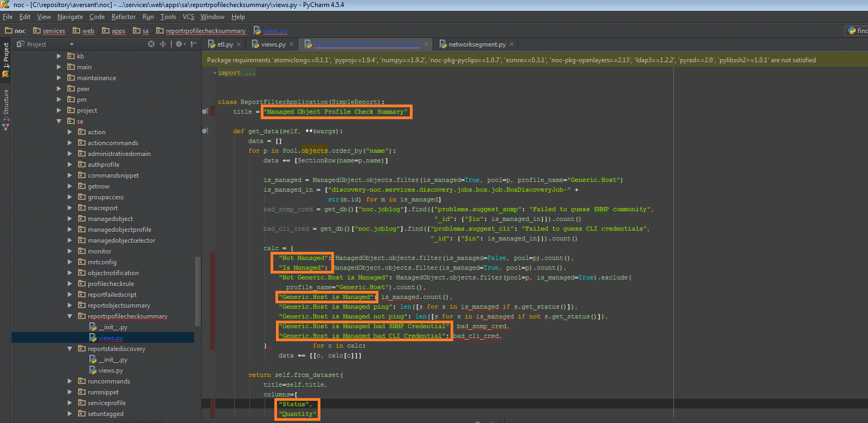Click the reportrpofilechecksummary breadcrumb
This screenshot has height=423, width=868.
[201, 31]
